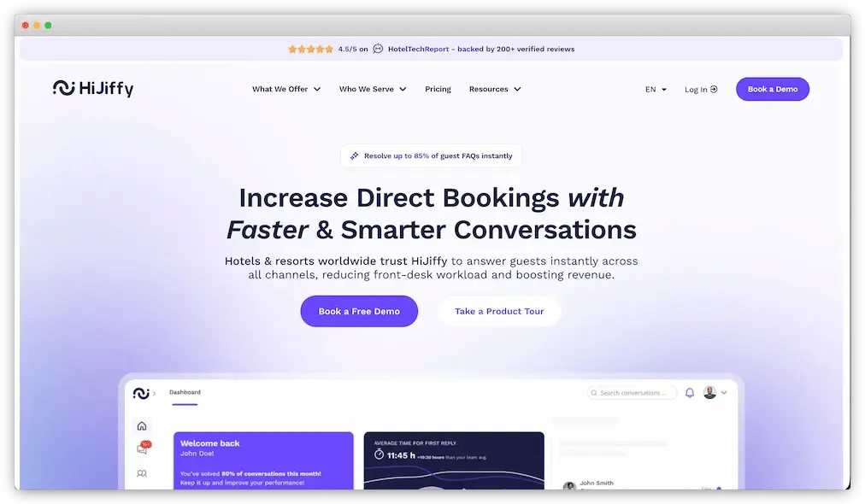Click the Search conversations field
This screenshot has height=504, width=865.
coord(633,393)
